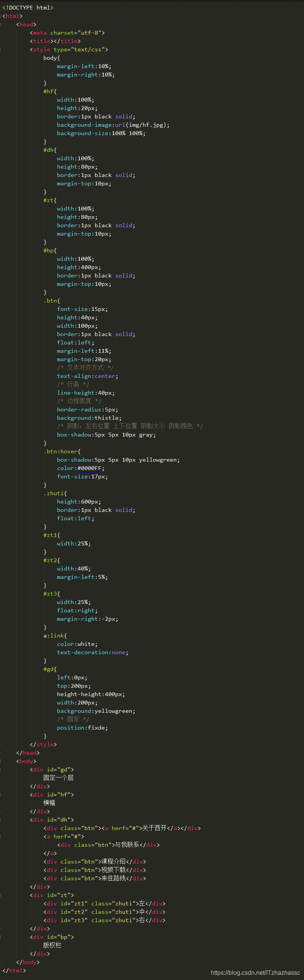Click the margin-right:10%; declaration
Viewport: 304px width, 980px height.
86,75
